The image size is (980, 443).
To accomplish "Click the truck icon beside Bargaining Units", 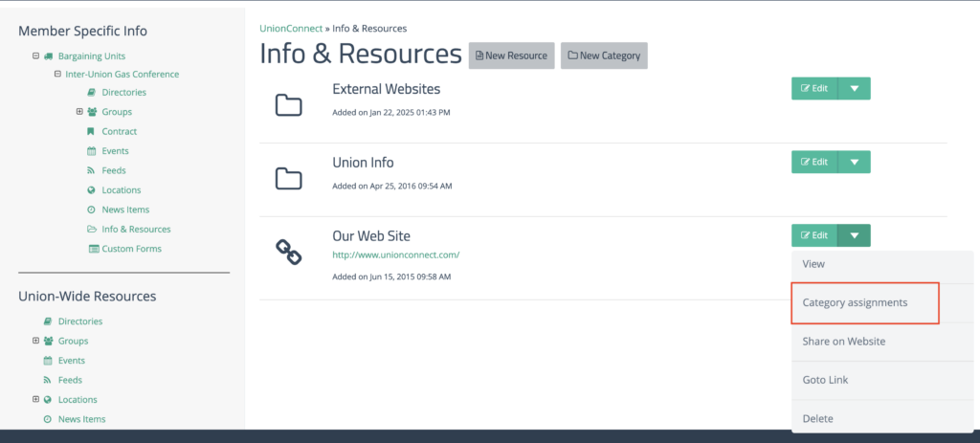I will point(48,56).
